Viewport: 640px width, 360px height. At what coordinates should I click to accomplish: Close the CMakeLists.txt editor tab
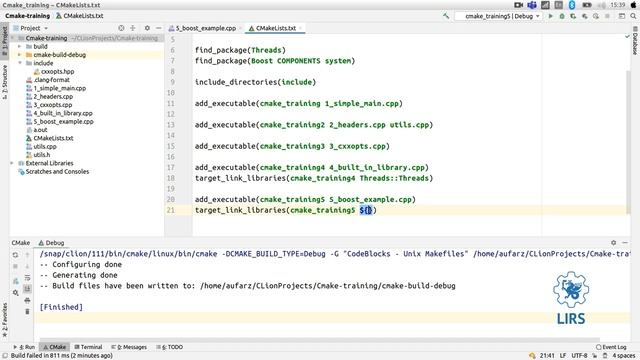[x=300, y=28]
